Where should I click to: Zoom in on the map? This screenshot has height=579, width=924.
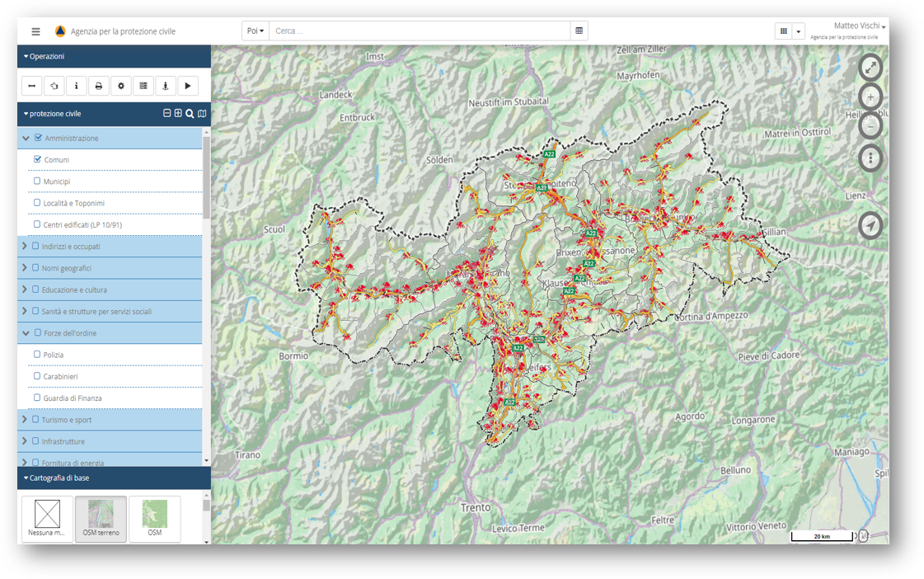coord(870,97)
